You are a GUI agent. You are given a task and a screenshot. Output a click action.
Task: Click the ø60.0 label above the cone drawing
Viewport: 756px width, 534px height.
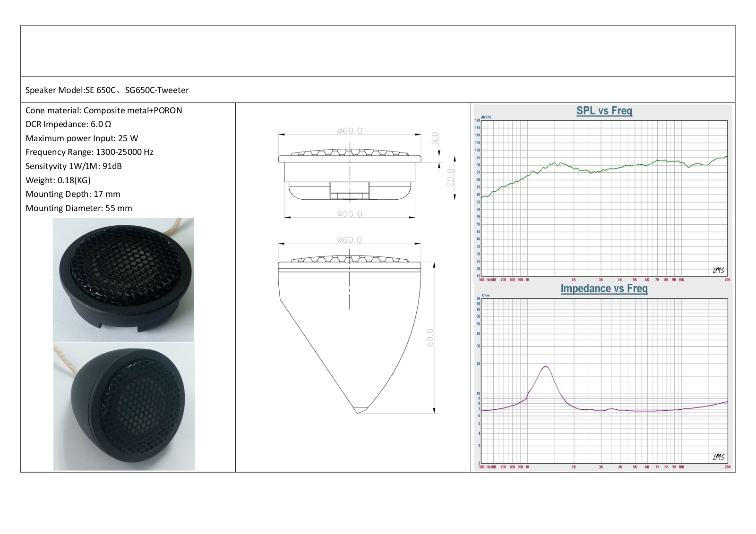coord(350,240)
